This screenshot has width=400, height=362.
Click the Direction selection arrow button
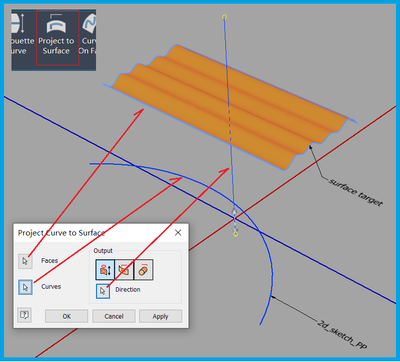[103, 291]
